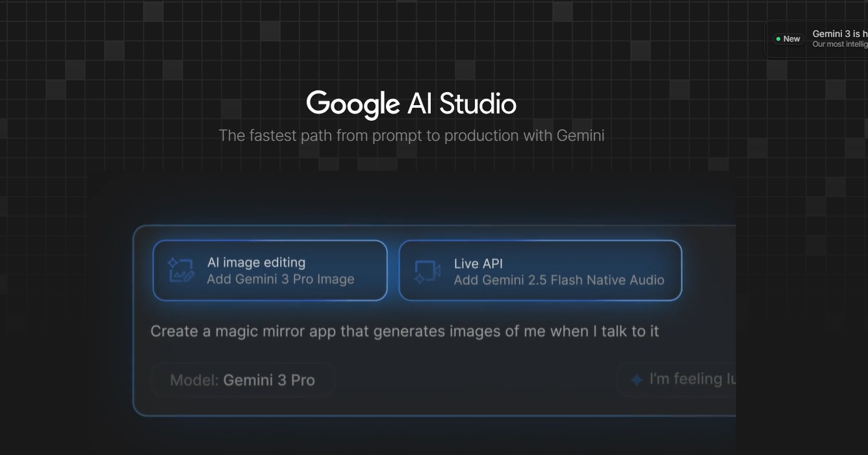The image size is (868, 455).
Task: Click 'Add Gemini 3 Pro Image' subtitle
Action: tap(281, 280)
